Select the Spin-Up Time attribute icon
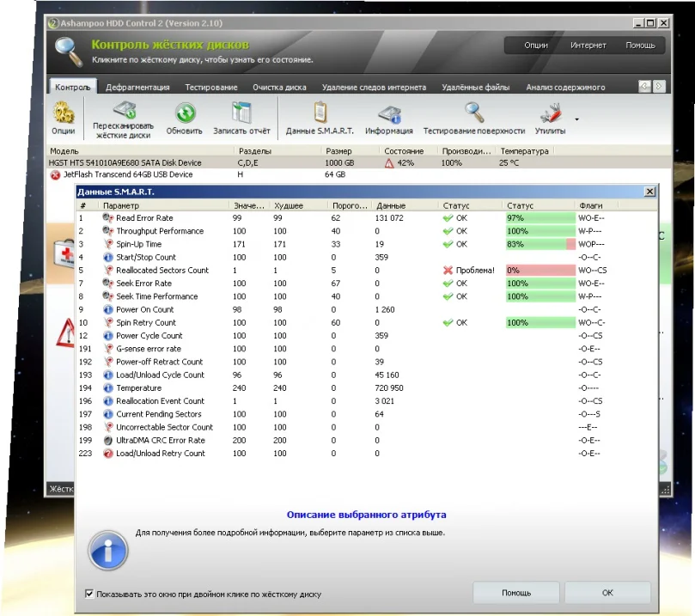Image resolution: width=695 pixels, height=616 pixels. [x=107, y=244]
